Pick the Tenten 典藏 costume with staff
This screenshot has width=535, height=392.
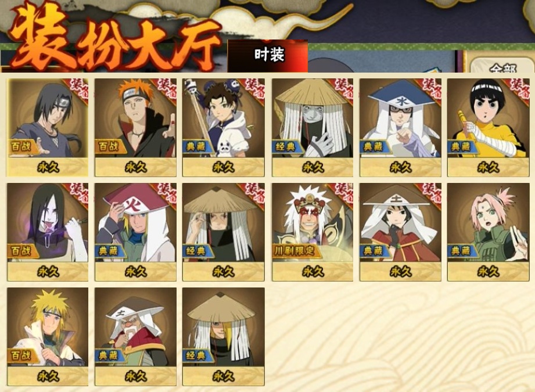tap(224, 127)
